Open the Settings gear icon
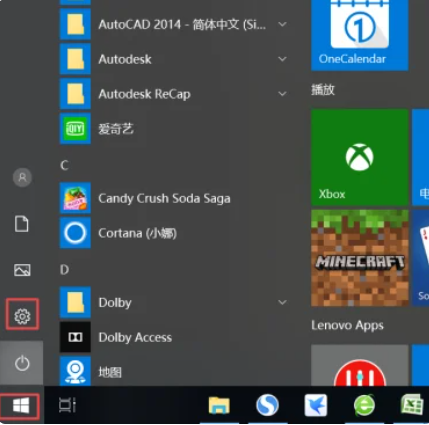Viewport: 429px width, 425px height. [22, 316]
